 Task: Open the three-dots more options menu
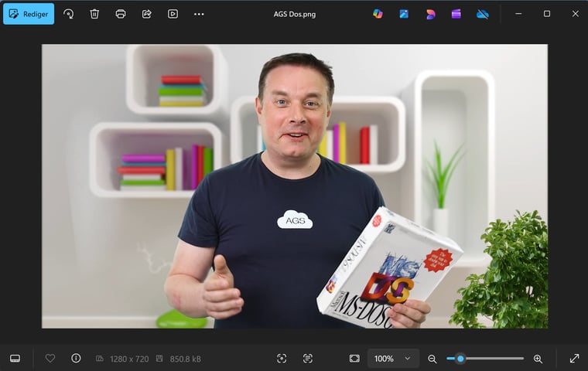(x=199, y=14)
